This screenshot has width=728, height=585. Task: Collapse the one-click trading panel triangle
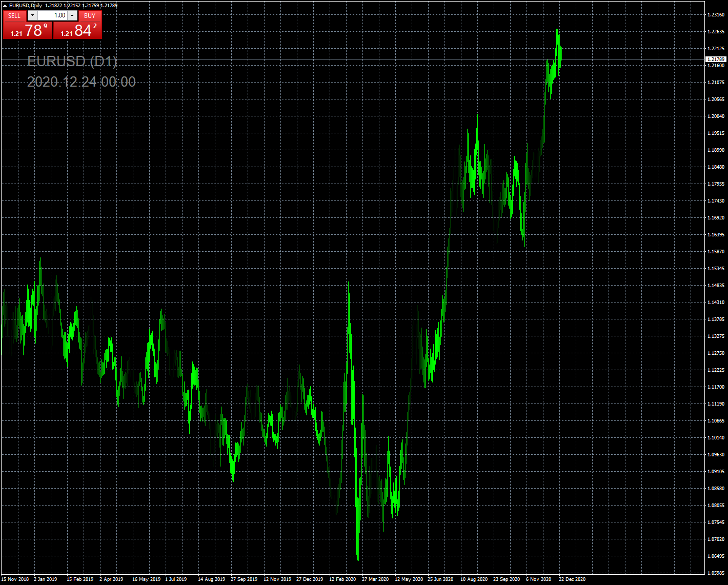click(x=5, y=6)
